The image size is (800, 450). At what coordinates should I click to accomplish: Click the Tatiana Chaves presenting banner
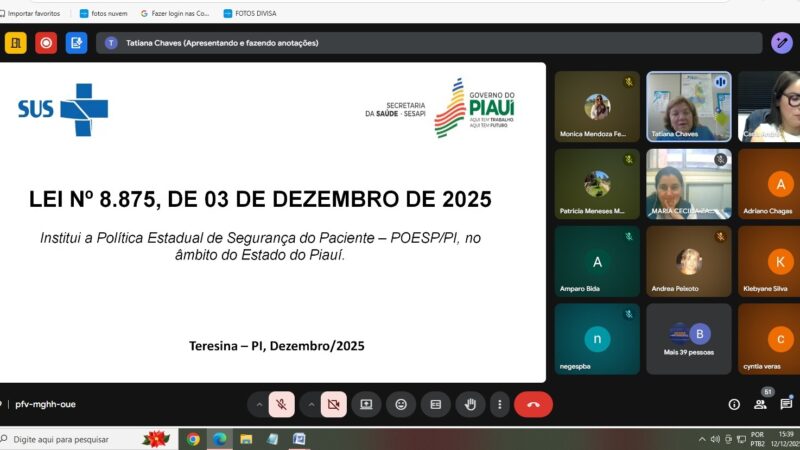point(429,43)
